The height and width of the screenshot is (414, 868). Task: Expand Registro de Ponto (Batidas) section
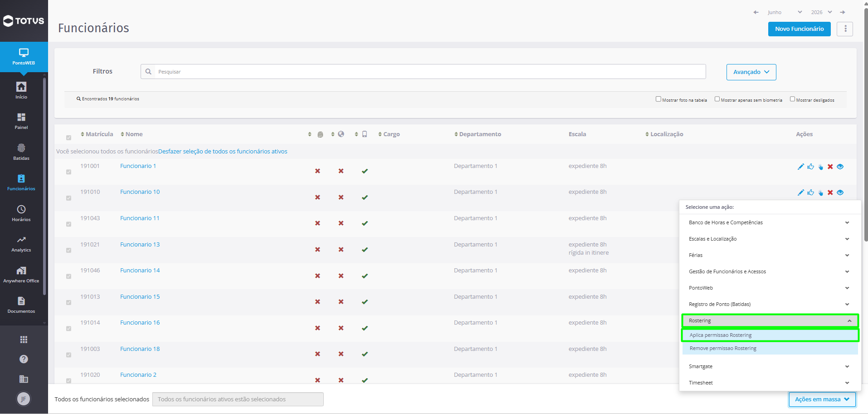tap(770, 304)
